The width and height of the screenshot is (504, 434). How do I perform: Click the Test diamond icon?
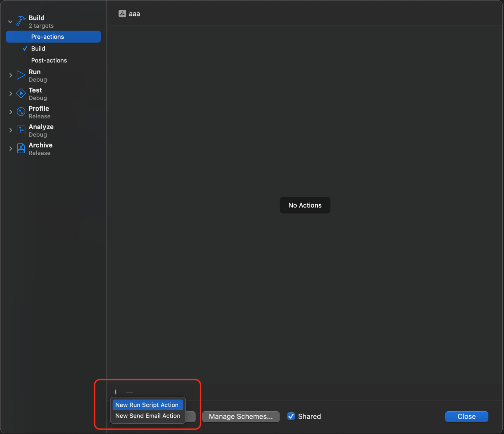21,94
